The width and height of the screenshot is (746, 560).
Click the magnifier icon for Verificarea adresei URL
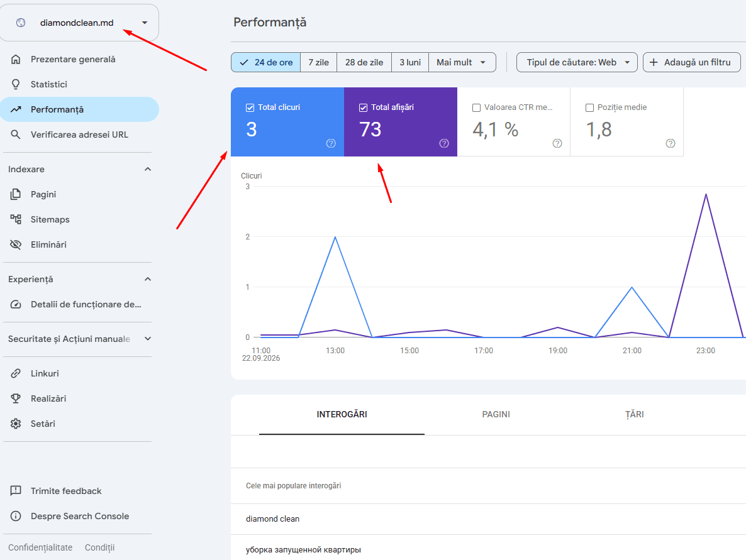[x=16, y=135]
